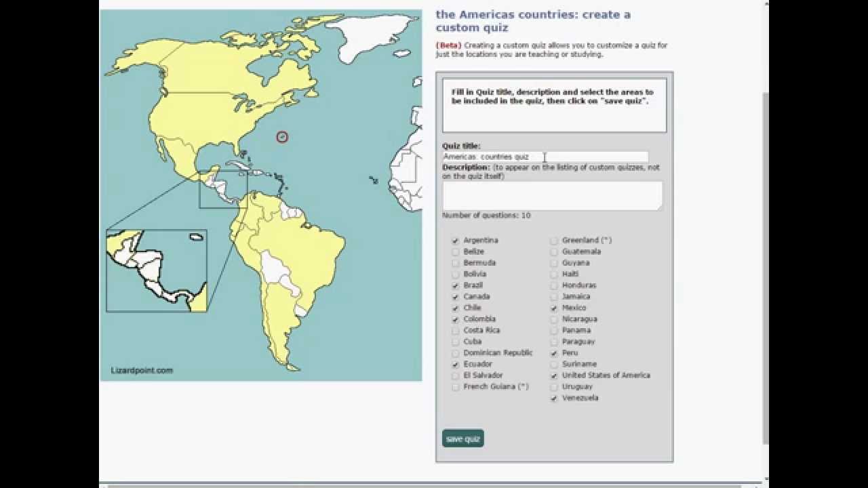The image size is (868, 488).
Task: Click inside the Description text area
Action: tap(552, 195)
